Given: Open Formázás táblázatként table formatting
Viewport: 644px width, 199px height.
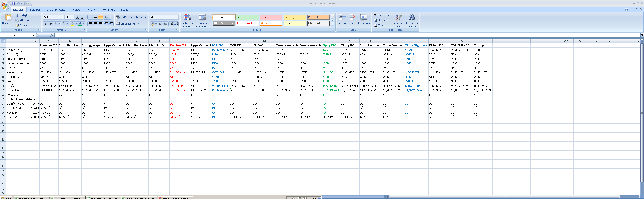Looking at the screenshot, I should [x=202, y=21].
